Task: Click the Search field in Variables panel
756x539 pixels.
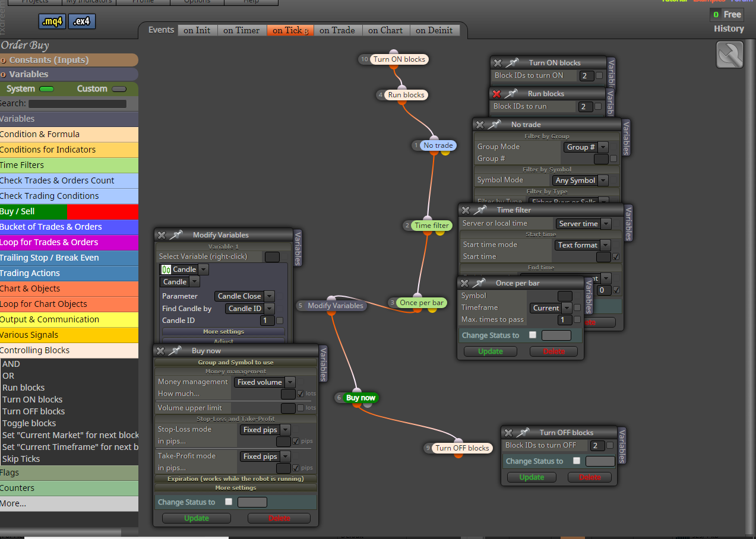Action: (78, 103)
